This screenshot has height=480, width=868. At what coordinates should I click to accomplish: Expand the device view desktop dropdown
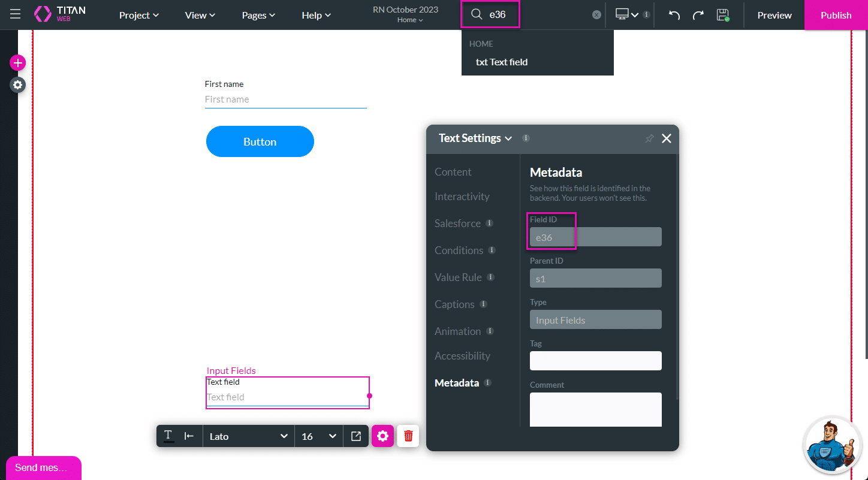[627, 15]
